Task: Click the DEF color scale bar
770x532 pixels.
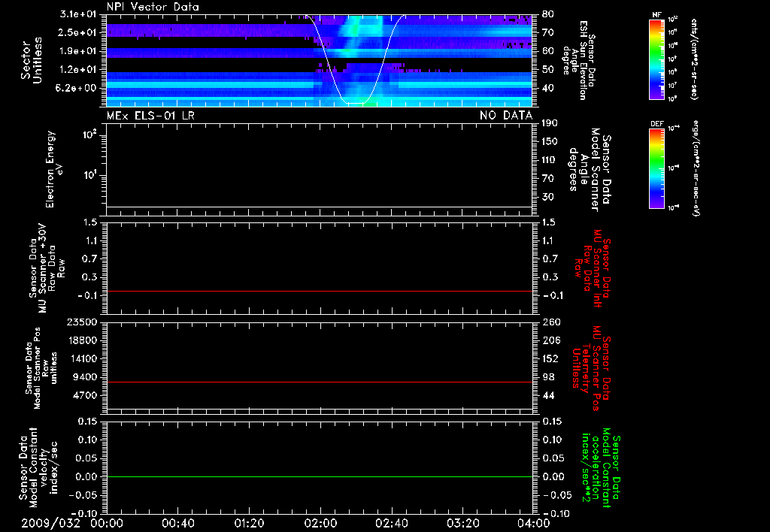Action: (x=657, y=168)
